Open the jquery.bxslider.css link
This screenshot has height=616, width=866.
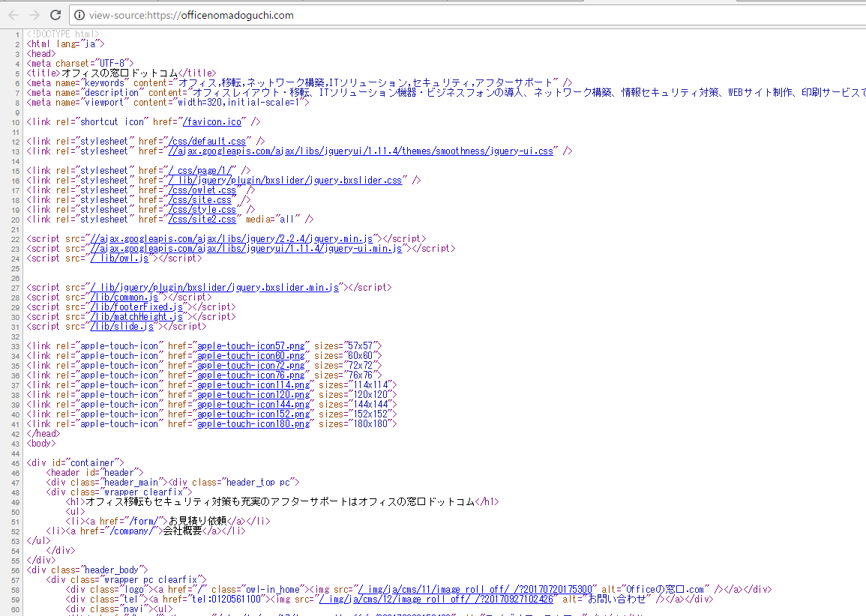point(285,181)
